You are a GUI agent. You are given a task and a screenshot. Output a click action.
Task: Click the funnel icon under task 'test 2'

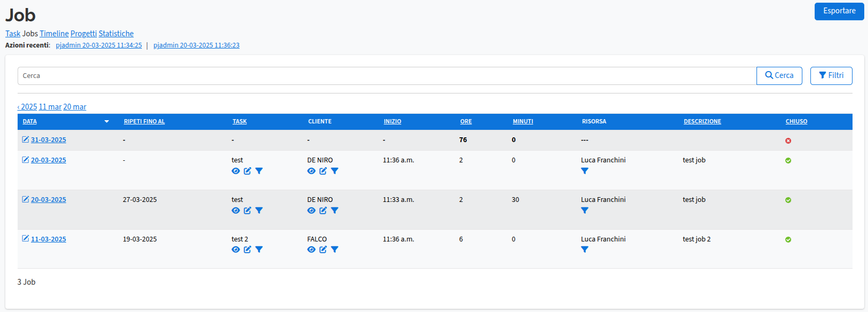(259, 249)
